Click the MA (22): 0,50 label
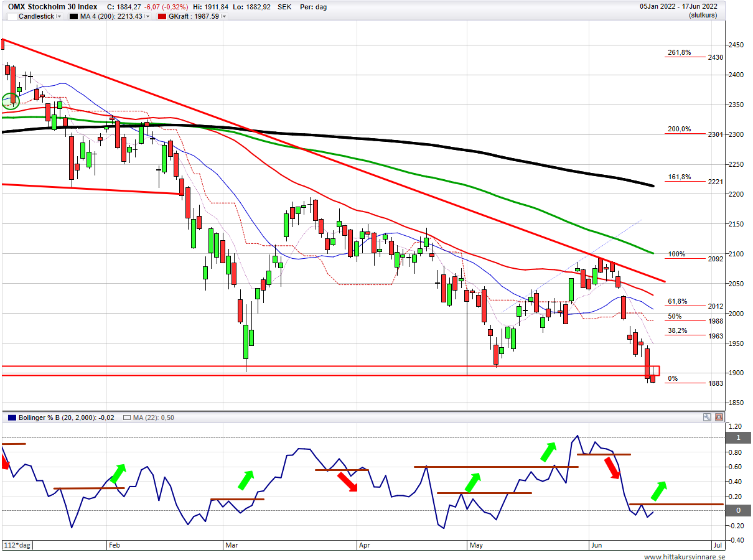This screenshot has height=560, width=753. [154, 418]
